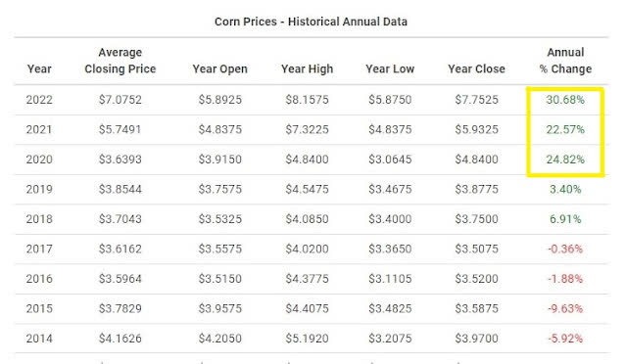
Task: Click the 2014 year row label
Action: click(39, 339)
